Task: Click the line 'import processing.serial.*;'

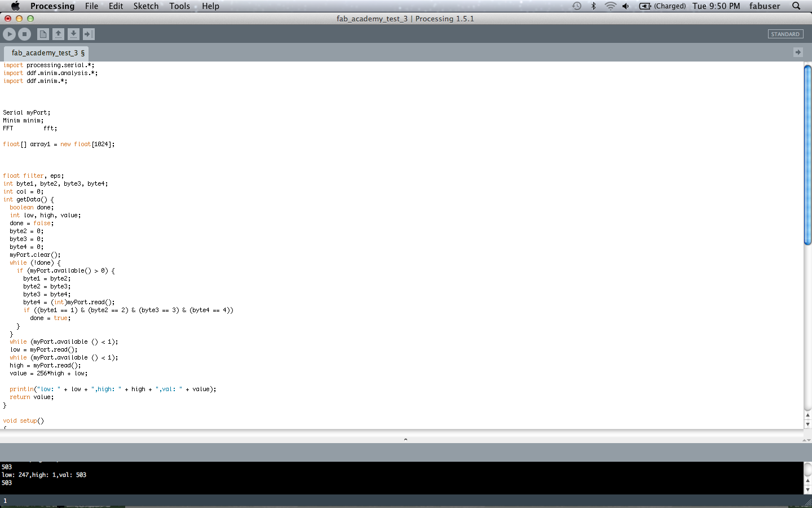Action: (48, 65)
